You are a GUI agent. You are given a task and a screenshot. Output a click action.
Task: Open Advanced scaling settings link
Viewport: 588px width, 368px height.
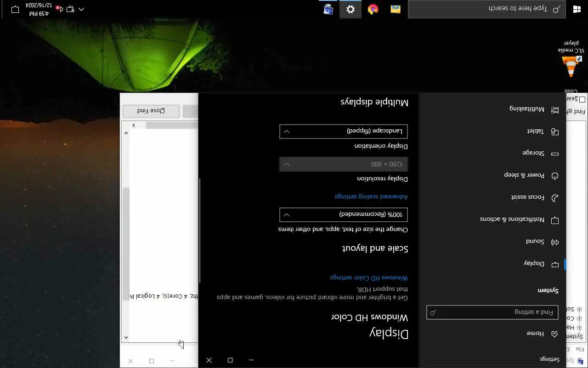click(x=371, y=196)
